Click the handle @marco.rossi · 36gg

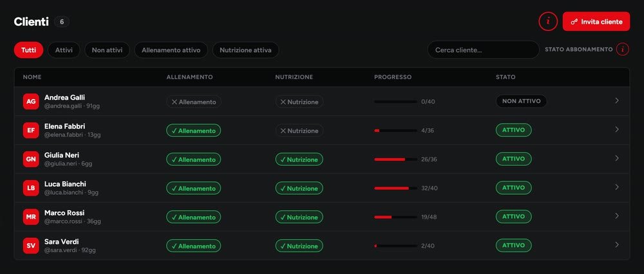click(x=73, y=221)
